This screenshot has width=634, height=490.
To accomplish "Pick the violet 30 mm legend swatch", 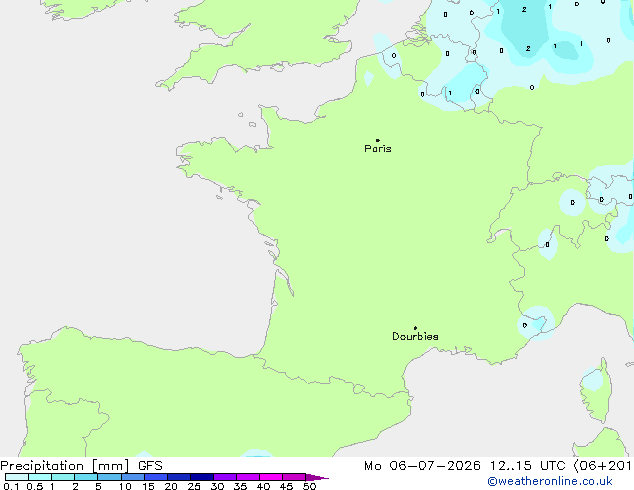I will tap(225, 477).
